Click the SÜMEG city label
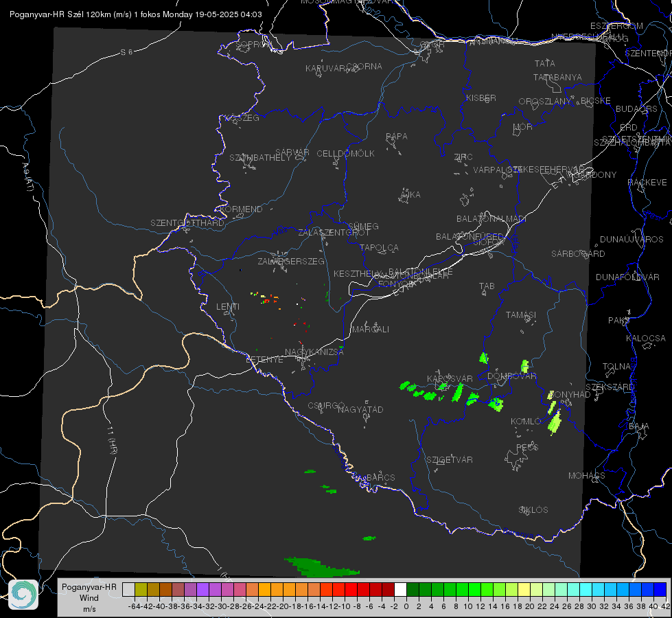The height and width of the screenshot is (618, 672). point(363,227)
